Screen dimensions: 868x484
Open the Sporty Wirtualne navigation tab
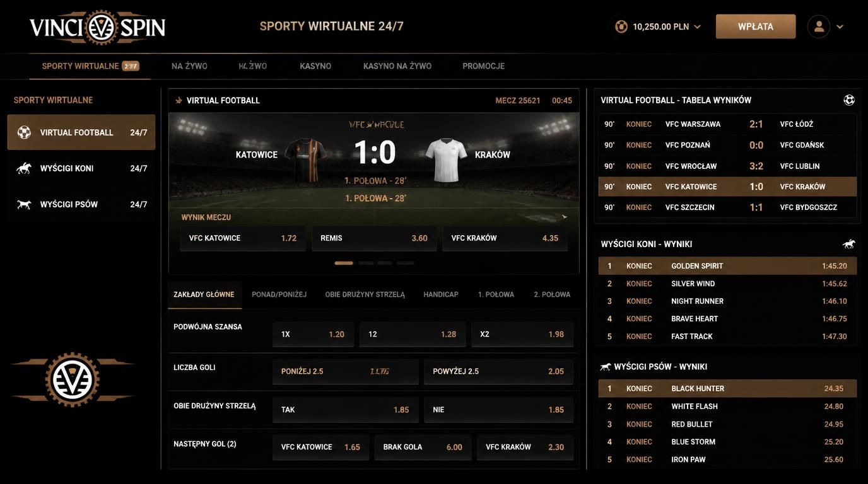click(x=90, y=66)
